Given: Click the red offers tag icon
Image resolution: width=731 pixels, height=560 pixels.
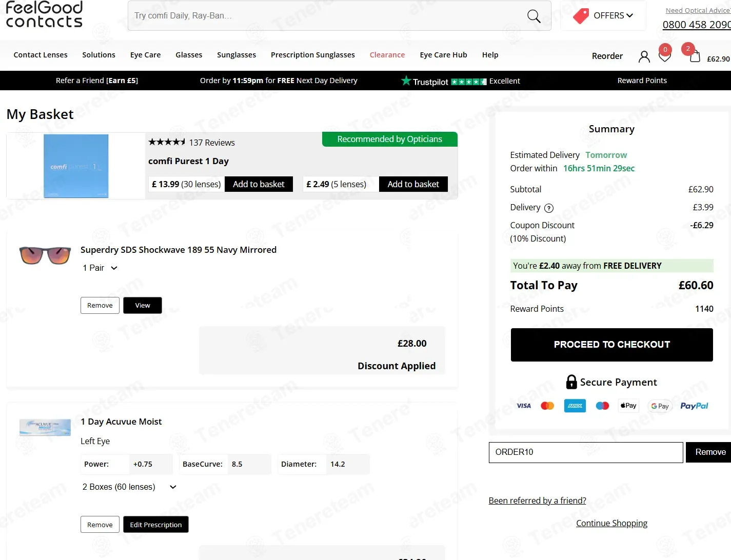Looking at the screenshot, I should point(581,16).
